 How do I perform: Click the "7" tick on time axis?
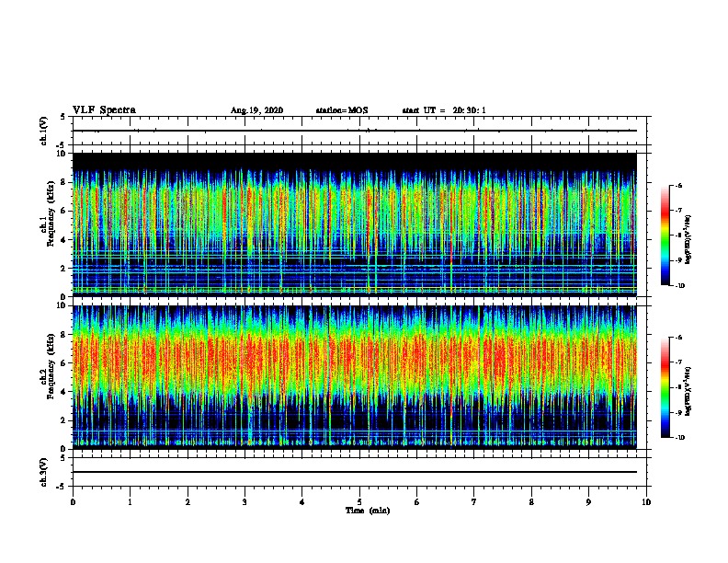[474, 502]
